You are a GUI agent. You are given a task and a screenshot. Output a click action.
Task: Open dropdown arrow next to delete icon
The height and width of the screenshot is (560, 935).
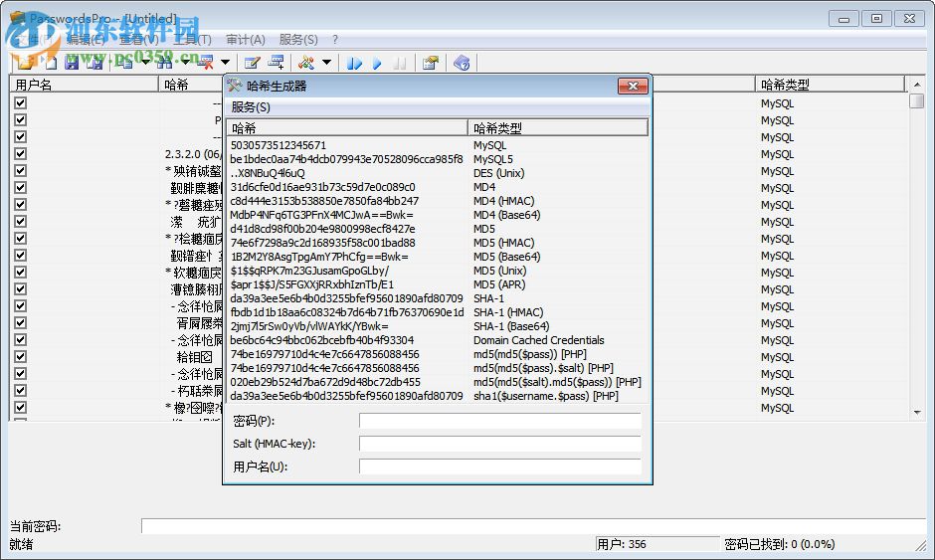pos(225,62)
